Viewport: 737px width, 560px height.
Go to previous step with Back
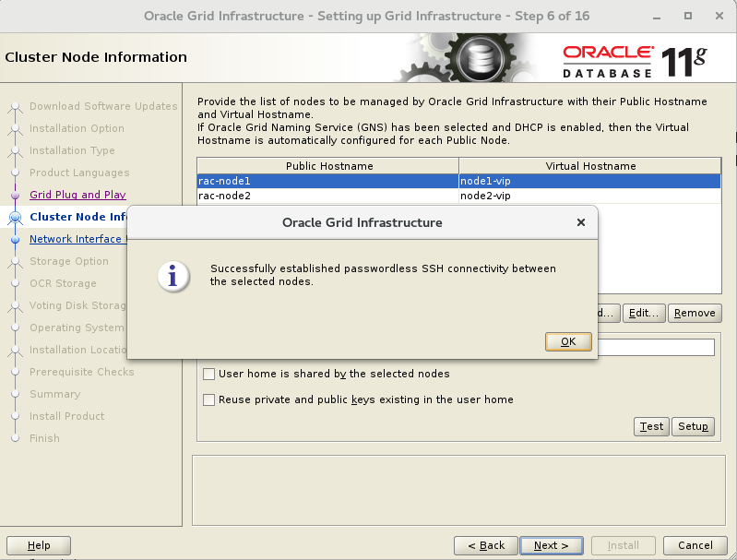[x=486, y=545]
